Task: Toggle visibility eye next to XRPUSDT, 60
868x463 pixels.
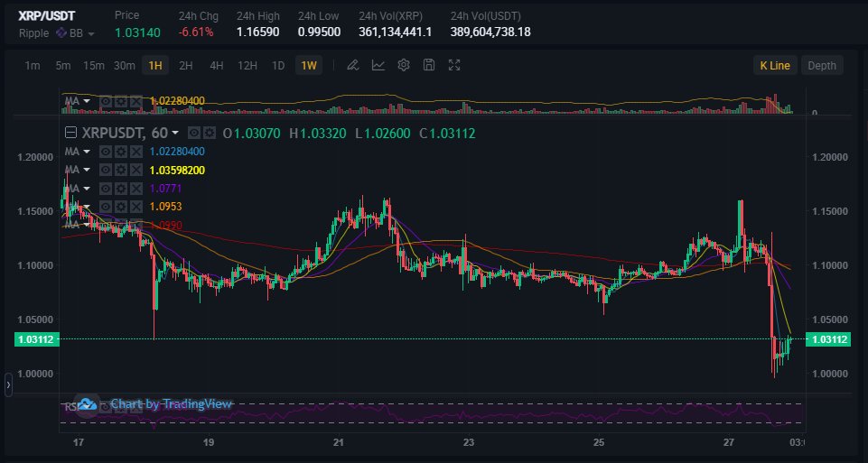Action: pyautogui.click(x=194, y=133)
